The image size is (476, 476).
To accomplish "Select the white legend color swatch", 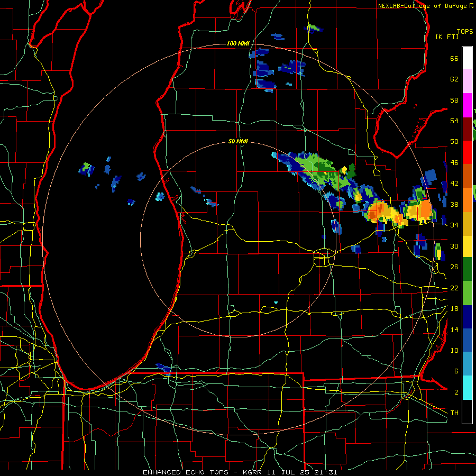I will [x=467, y=58].
